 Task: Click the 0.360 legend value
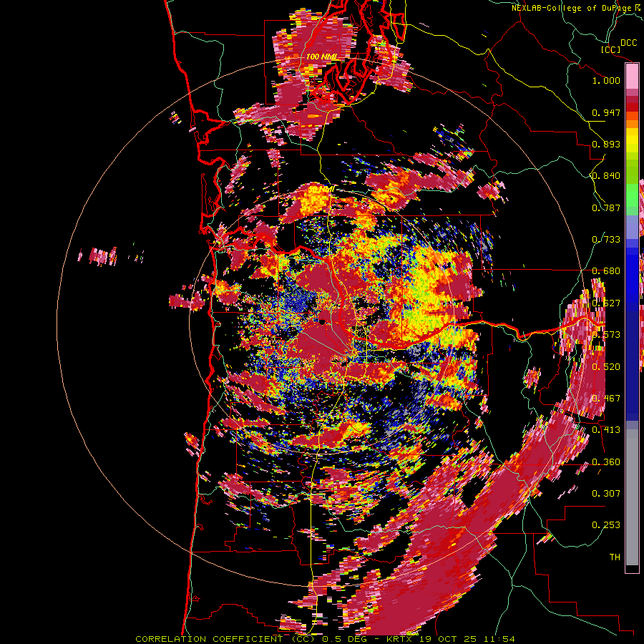pyautogui.click(x=606, y=462)
